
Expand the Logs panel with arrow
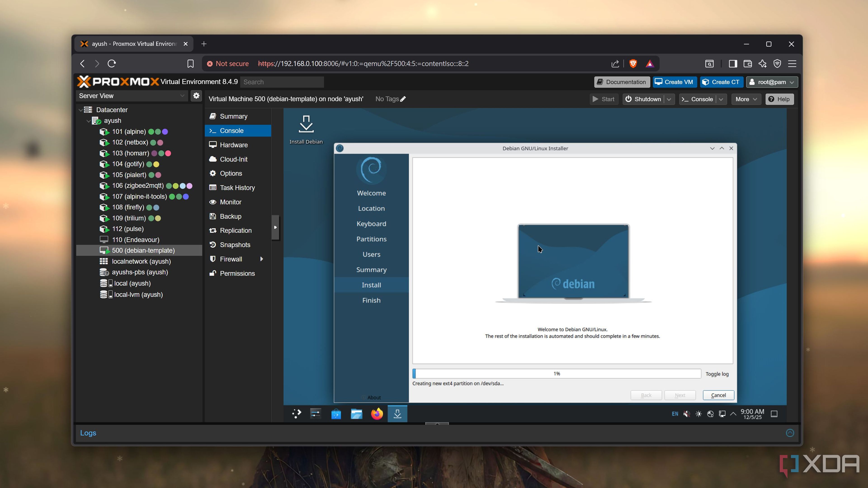(x=790, y=433)
